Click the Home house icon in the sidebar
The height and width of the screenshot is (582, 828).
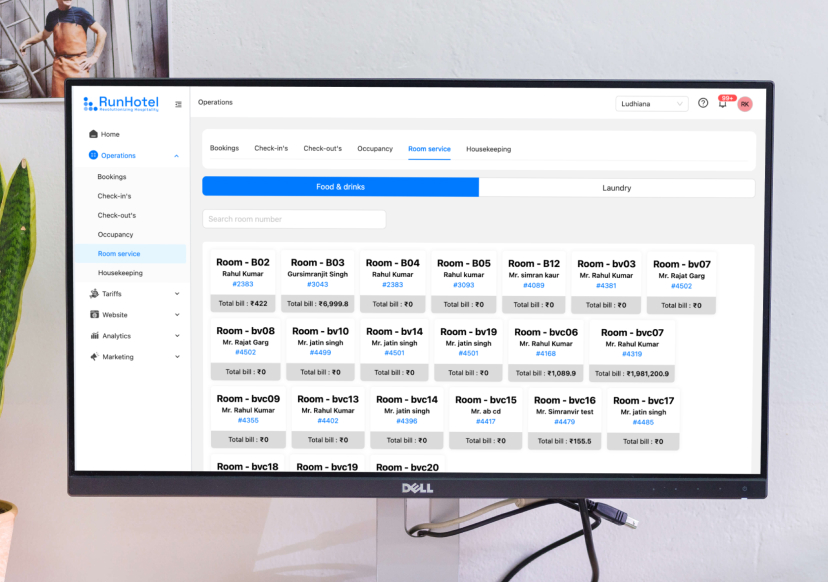(93, 134)
